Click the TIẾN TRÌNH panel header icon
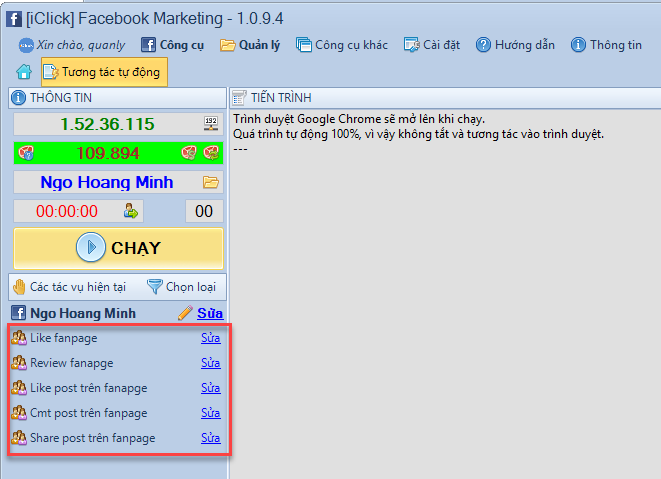This screenshot has width=661, height=479. pos(239,98)
